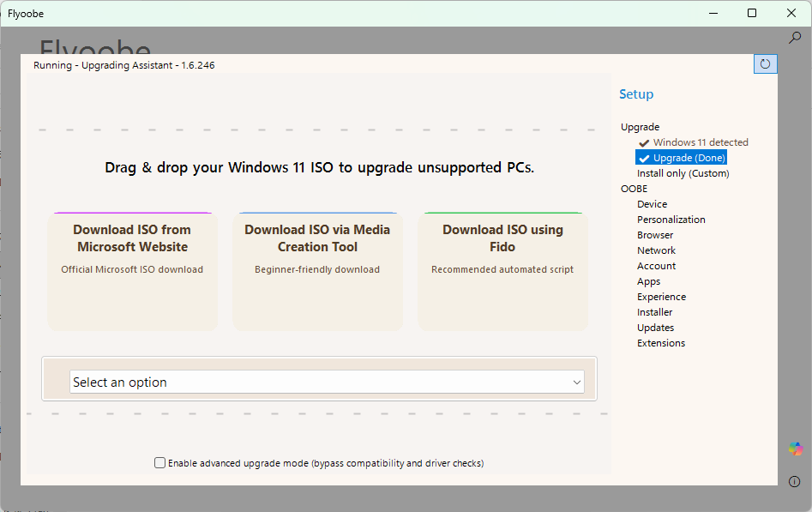Open the Account setup page
This screenshot has width=812, height=512.
pyautogui.click(x=656, y=266)
